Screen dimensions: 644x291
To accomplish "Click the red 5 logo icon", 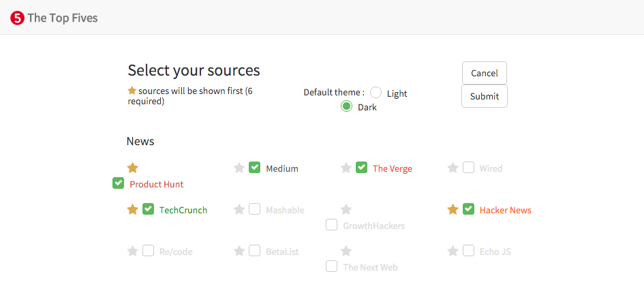I will pyautogui.click(x=17, y=18).
